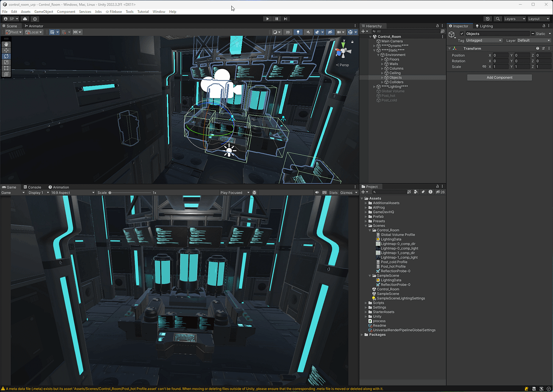
Task: Select the Scale tool
Action: point(6,62)
